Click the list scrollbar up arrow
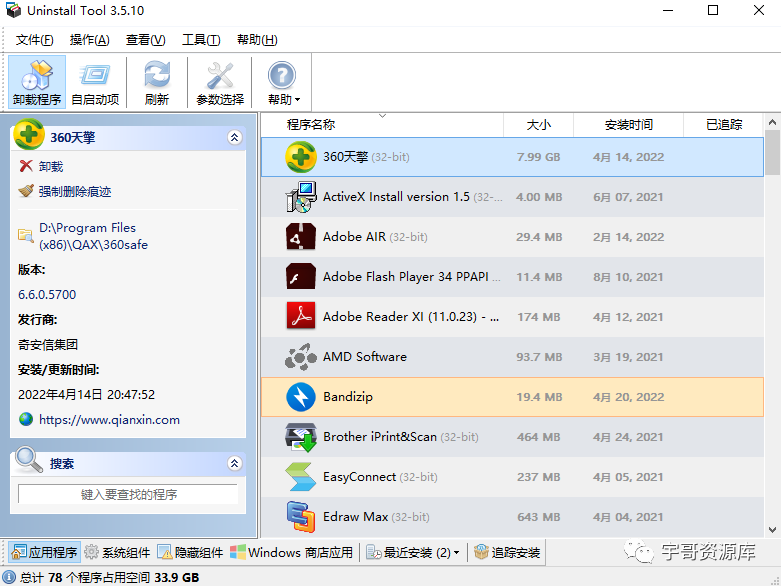This screenshot has height=586, width=781. click(772, 122)
